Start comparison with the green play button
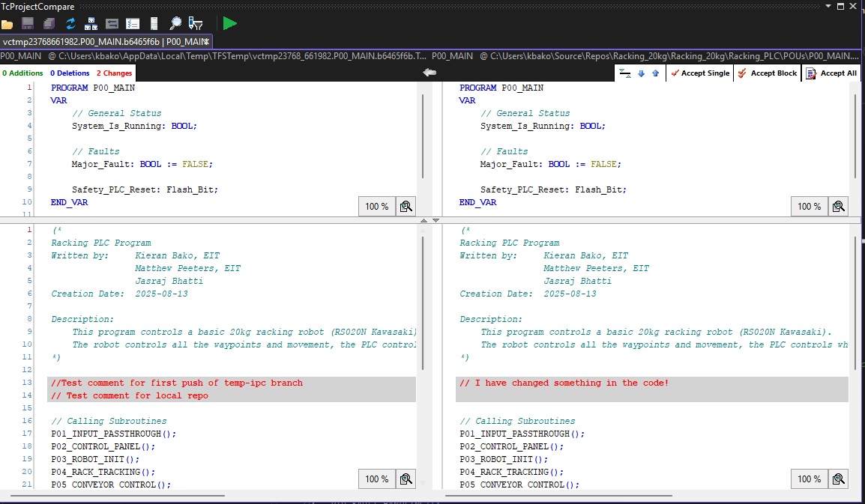This screenshot has width=865, height=504. (230, 23)
